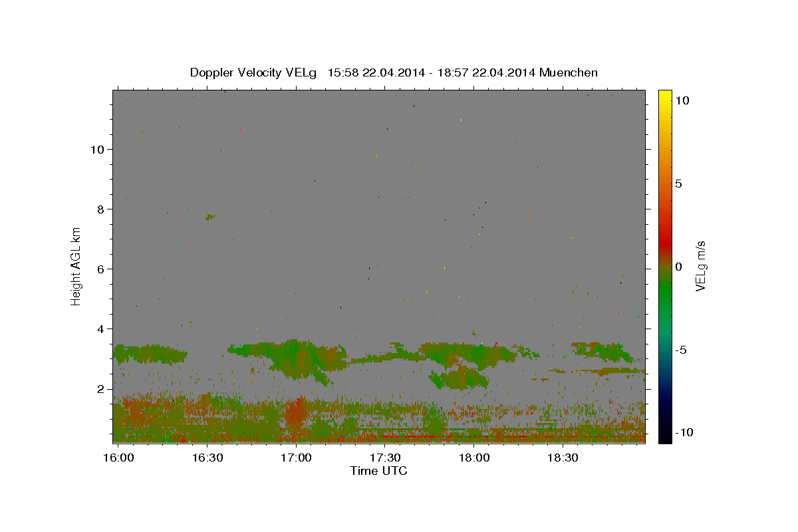This screenshot has height=532, width=798.
Task: Click the '16:30' time axis label
Action: pos(207,458)
